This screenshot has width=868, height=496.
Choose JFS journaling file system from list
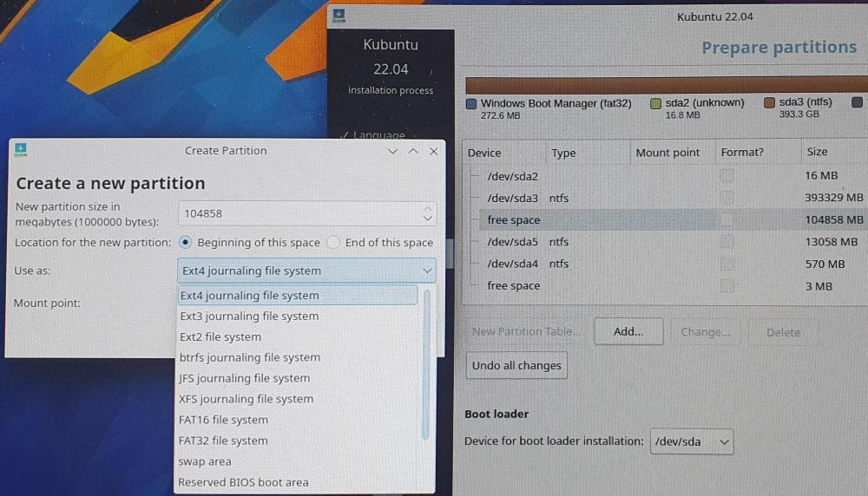pyautogui.click(x=298, y=378)
